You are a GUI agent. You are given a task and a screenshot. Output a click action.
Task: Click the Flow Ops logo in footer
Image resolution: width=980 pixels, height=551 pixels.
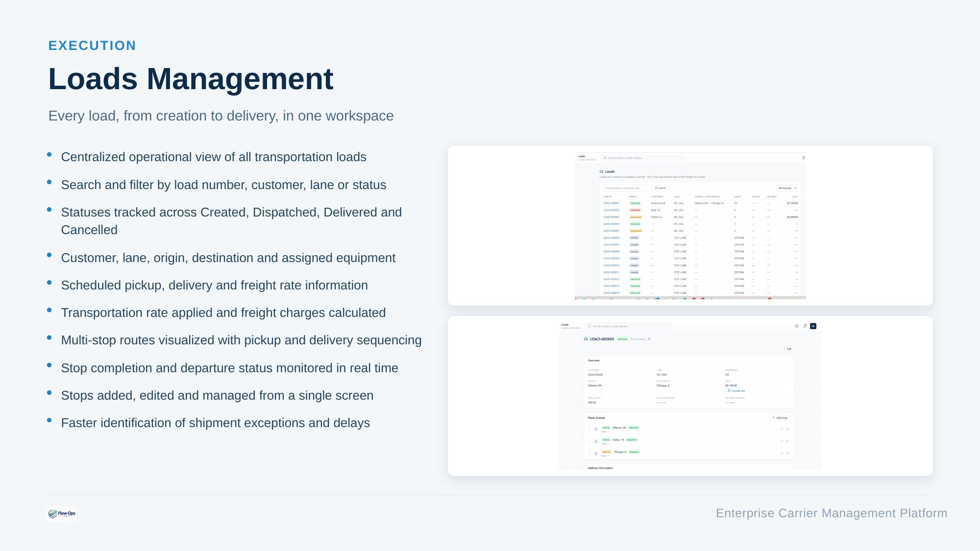click(x=61, y=514)
